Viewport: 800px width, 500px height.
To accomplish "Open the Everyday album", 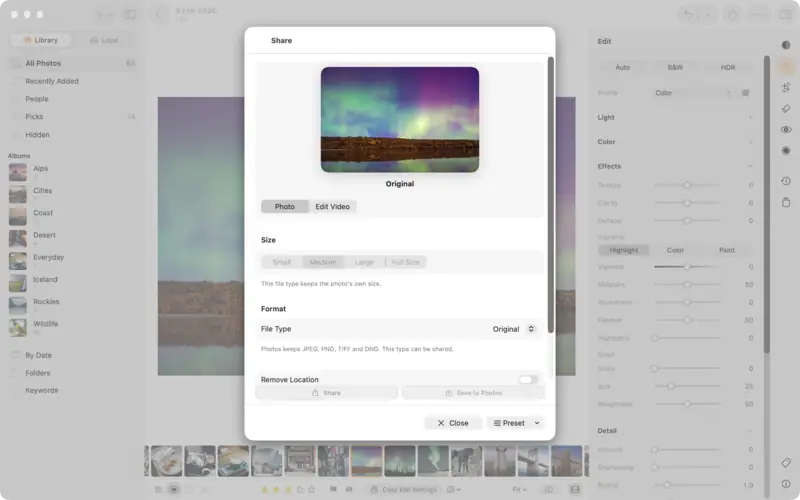I will 73,261.
